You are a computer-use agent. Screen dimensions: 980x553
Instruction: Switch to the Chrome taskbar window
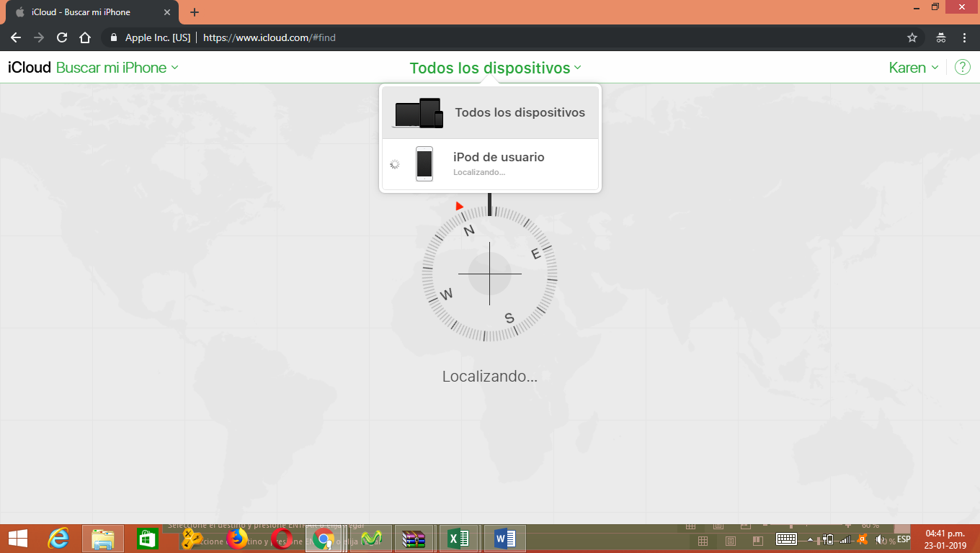point(325,539)
